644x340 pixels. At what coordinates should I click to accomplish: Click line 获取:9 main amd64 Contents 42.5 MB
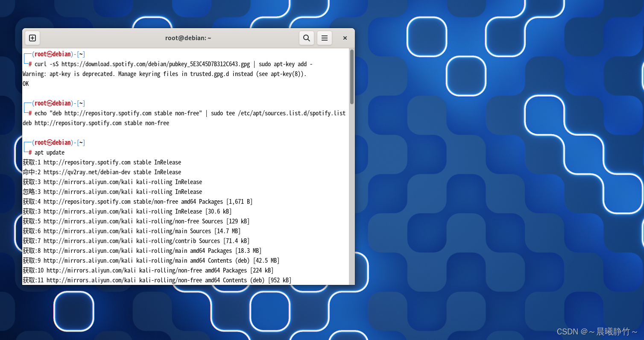point(151,261)
